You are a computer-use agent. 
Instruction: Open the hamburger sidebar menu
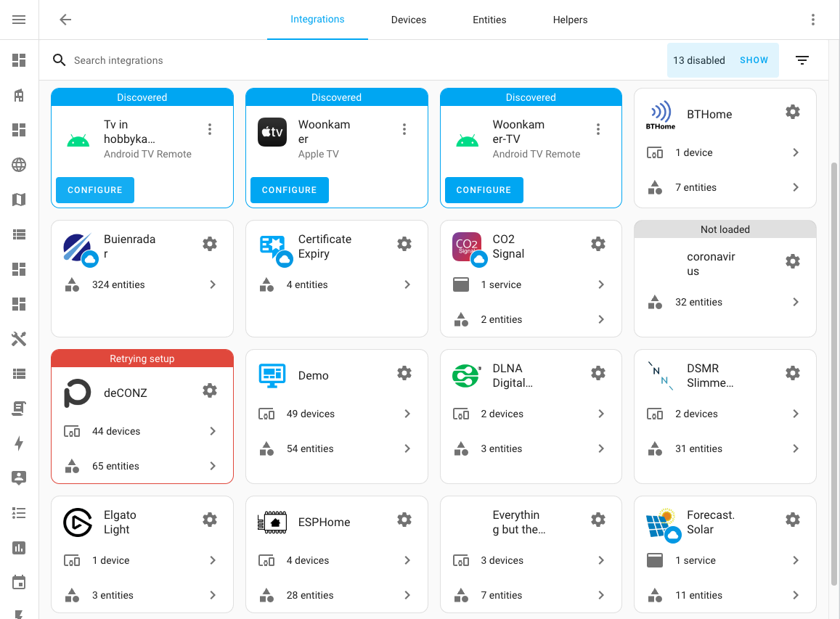(x=19, y=20)
